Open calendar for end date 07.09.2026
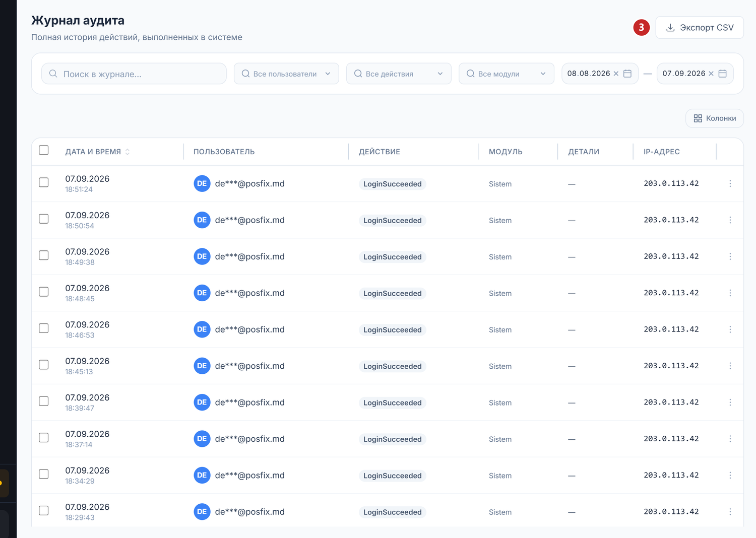Screen dimensions: 756x538 [723, 74]
